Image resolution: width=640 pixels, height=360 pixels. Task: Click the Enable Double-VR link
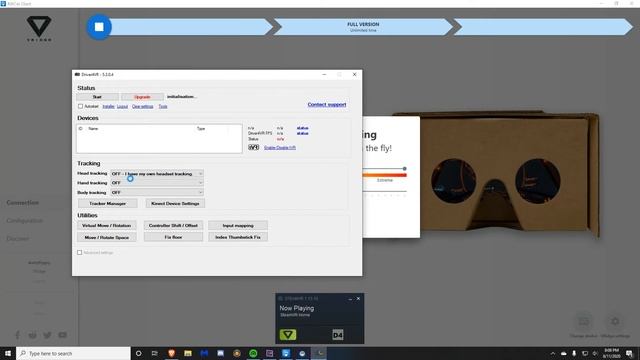point(280,148)
